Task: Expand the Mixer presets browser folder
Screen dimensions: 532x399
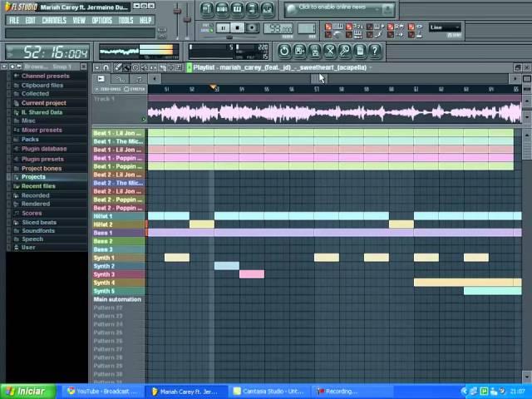Action: point(41,130)
